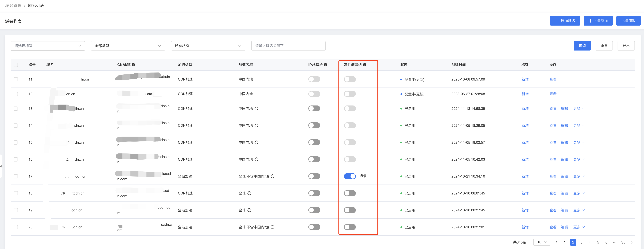The height and width of the screenshot is (249, 644).
Task: Click the IPv6解析 help question-mark icon
Action: (x=325, y=65)
